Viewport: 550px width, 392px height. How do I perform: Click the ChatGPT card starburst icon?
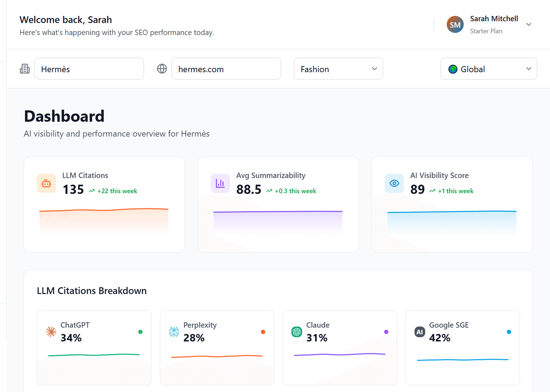pyautogui.click(x=51, y=332)
